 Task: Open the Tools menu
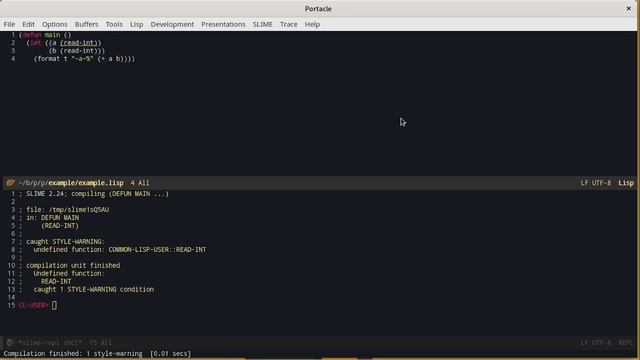(x=114, y=24)
